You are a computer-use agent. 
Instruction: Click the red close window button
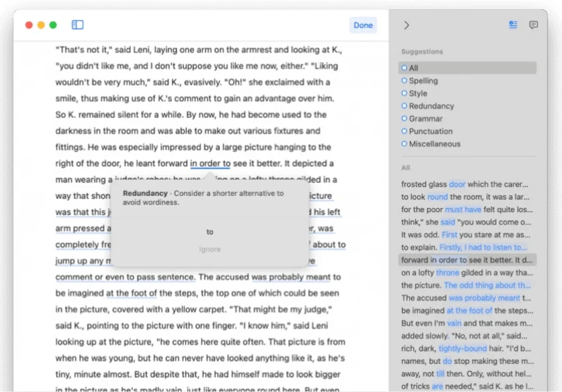(x=29, y=25)
